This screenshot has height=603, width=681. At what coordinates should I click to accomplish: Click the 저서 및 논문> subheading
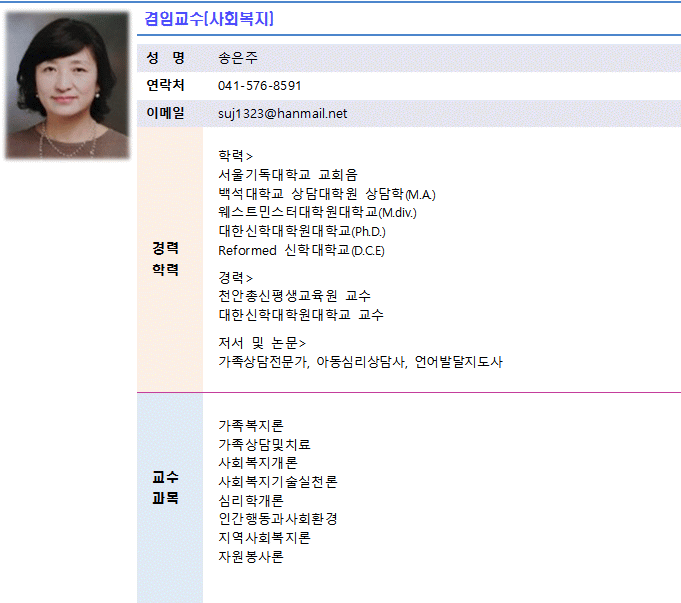click(x=262, y=343)
